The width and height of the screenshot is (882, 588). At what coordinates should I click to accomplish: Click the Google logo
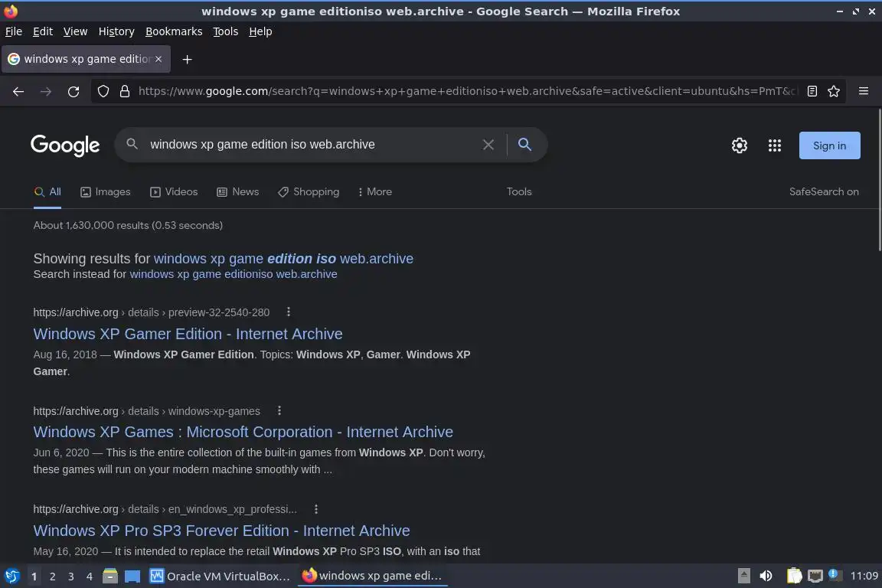65,145
